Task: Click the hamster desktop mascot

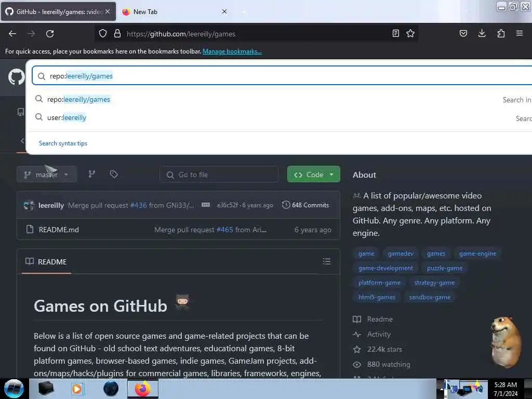Action: [x=506, y=341]
